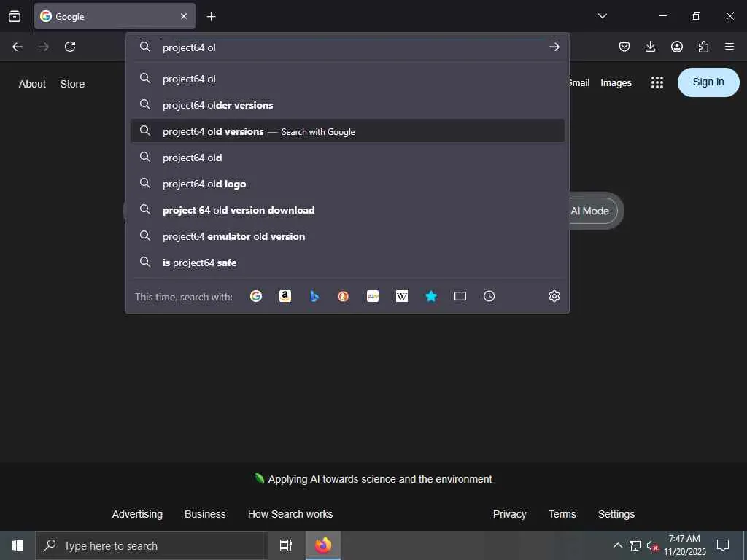Search history with clock icon
Image resolution: width=747 pixels, height=560 pixels.
click(x=489, y=296)
